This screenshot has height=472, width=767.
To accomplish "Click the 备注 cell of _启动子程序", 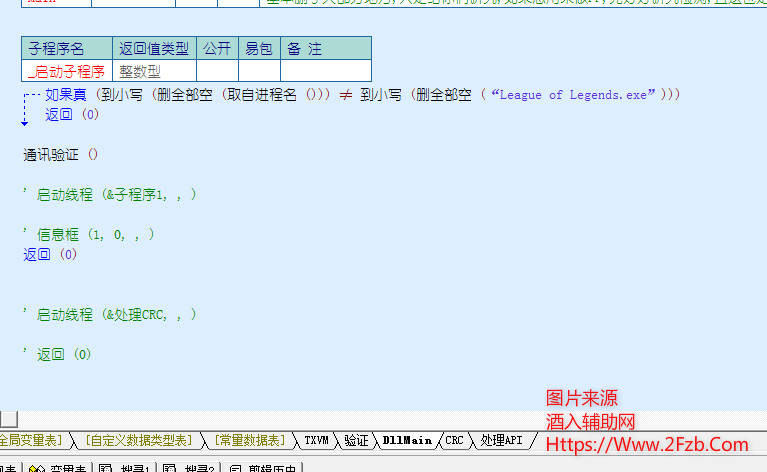I will [326, 71].
